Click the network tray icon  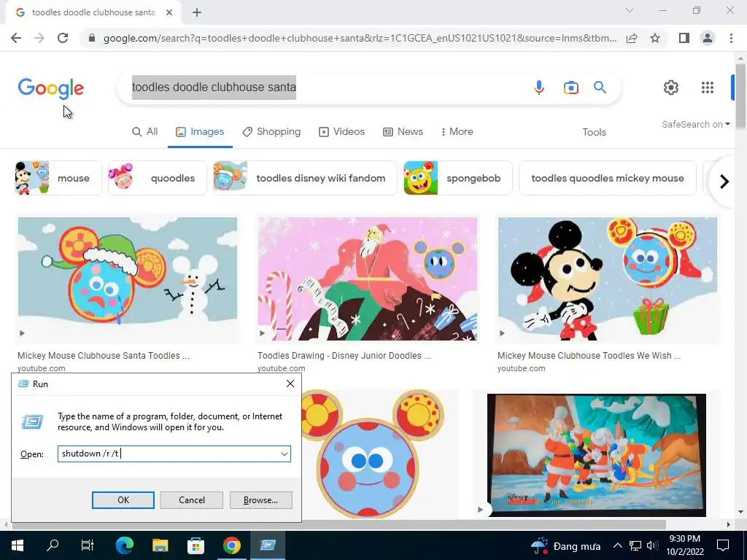tap(635, 545)
